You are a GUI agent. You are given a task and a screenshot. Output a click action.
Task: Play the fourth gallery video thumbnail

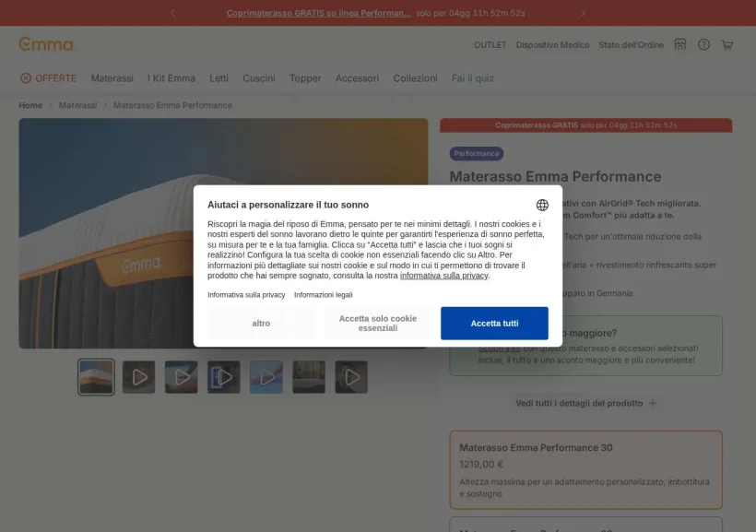click(x=224, y=377)
